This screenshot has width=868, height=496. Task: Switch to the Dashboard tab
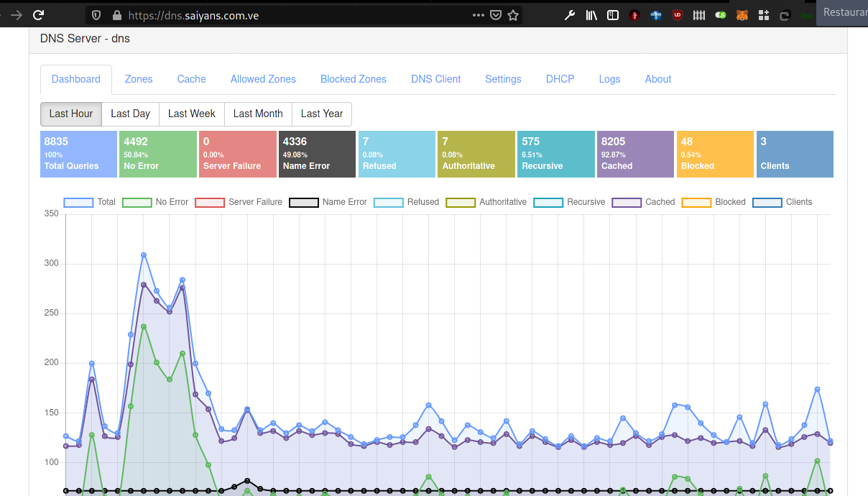click(x=76, y=79)
